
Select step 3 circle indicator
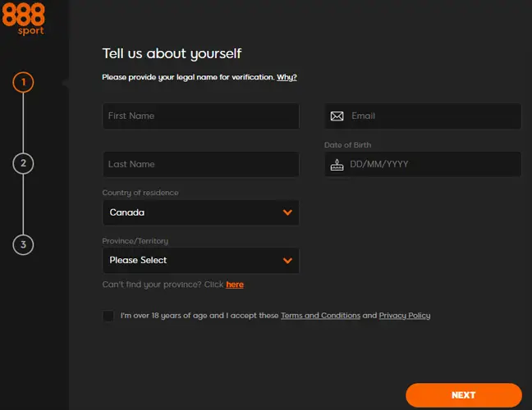point(23,244)
